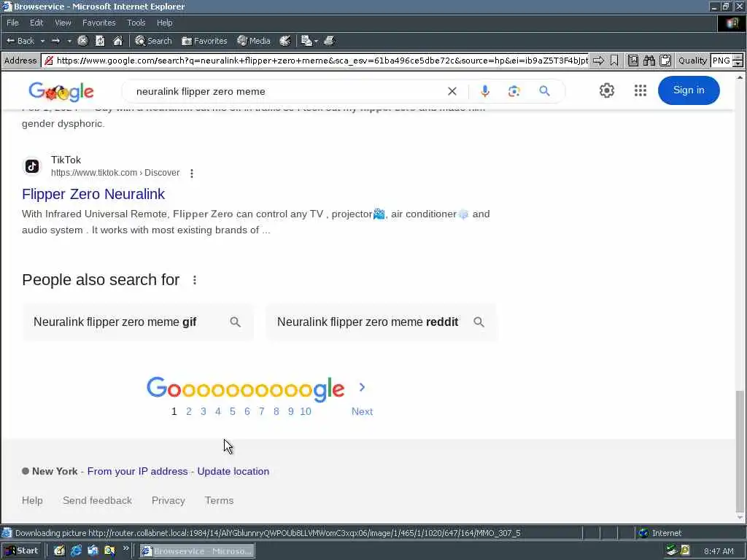Go to the Home page icon
747x560 pixels.
117,41
